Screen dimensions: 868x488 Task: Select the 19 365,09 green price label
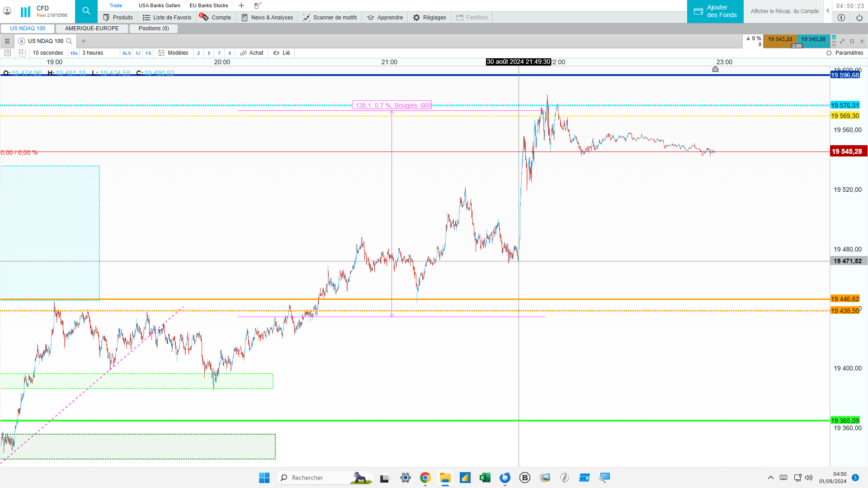point(845,421)
